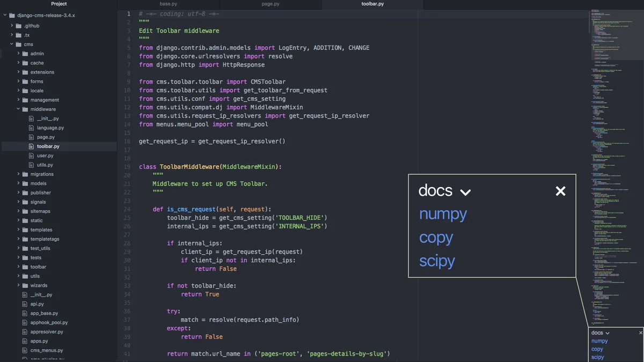This screenshot has height=362, width=644.
Task: Click the models folder icon
Action: [x=25, y=183]
